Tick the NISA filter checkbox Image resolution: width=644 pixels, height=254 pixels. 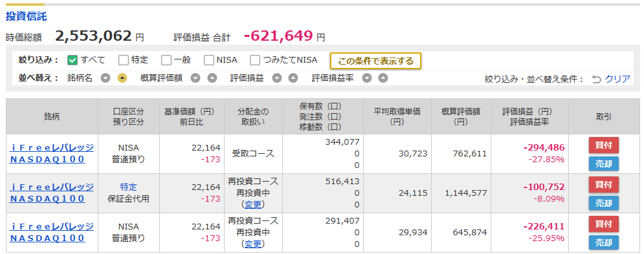[x=210, y=60]
